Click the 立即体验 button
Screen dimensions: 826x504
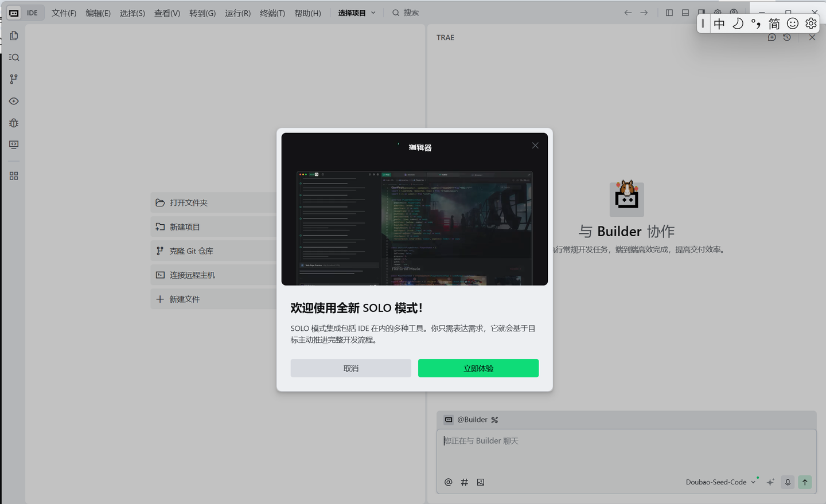[478, 368]
